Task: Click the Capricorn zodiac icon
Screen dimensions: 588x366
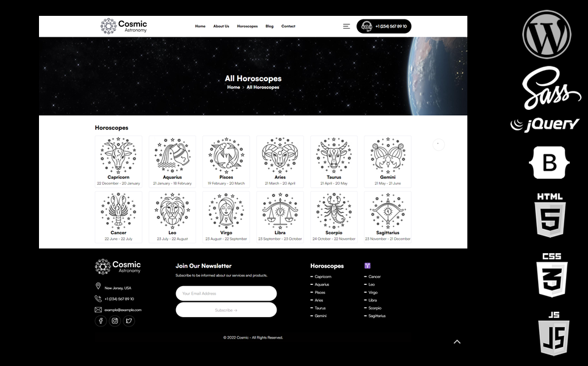Action: click(118, 155)
